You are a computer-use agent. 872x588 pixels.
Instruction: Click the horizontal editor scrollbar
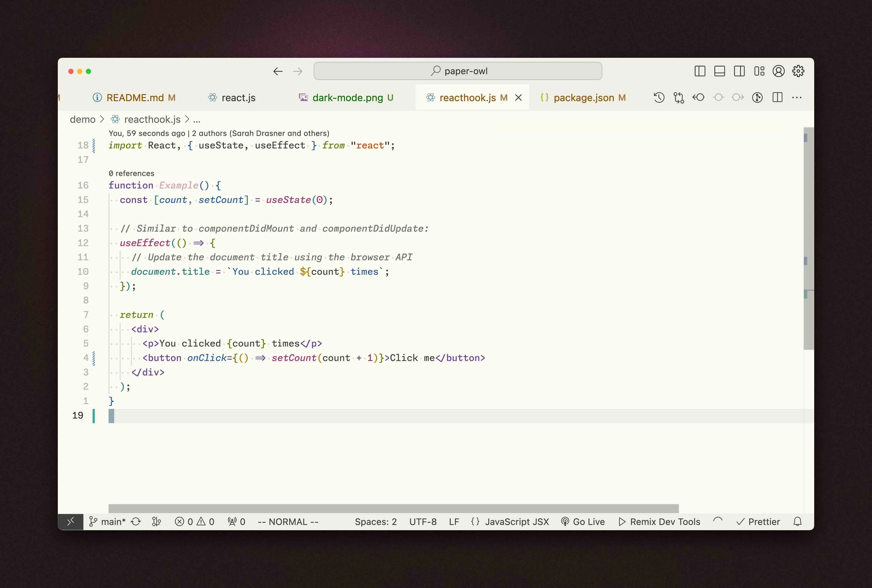pos(393,508)
